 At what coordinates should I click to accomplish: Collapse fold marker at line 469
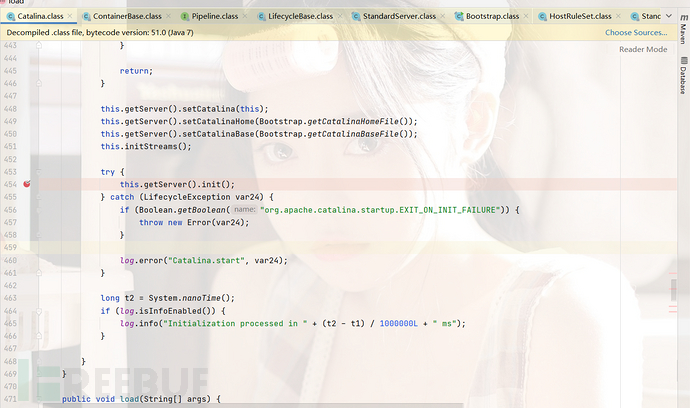click(x=39, y=374)
